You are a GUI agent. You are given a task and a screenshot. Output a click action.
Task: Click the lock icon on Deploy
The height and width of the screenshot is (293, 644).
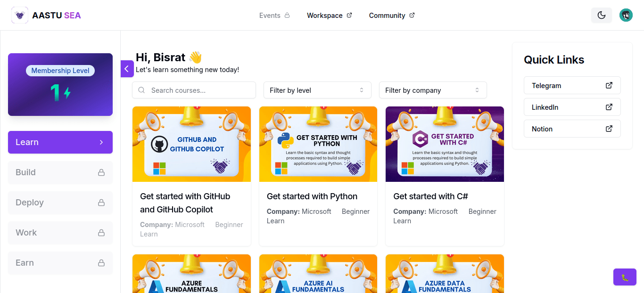coord(101,203)
